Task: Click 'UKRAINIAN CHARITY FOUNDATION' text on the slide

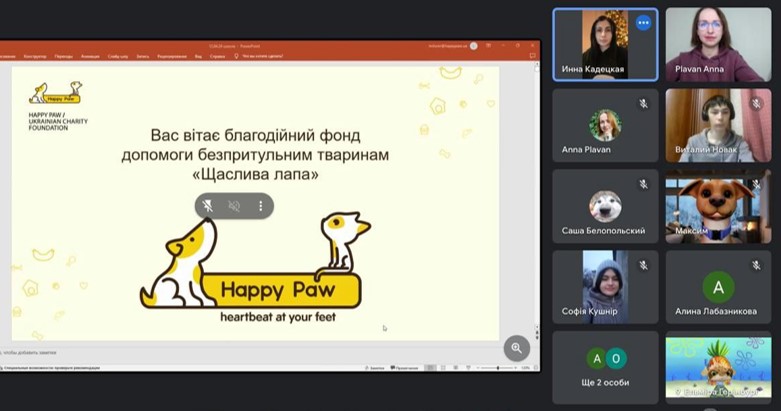Action: tap(58, 125)
